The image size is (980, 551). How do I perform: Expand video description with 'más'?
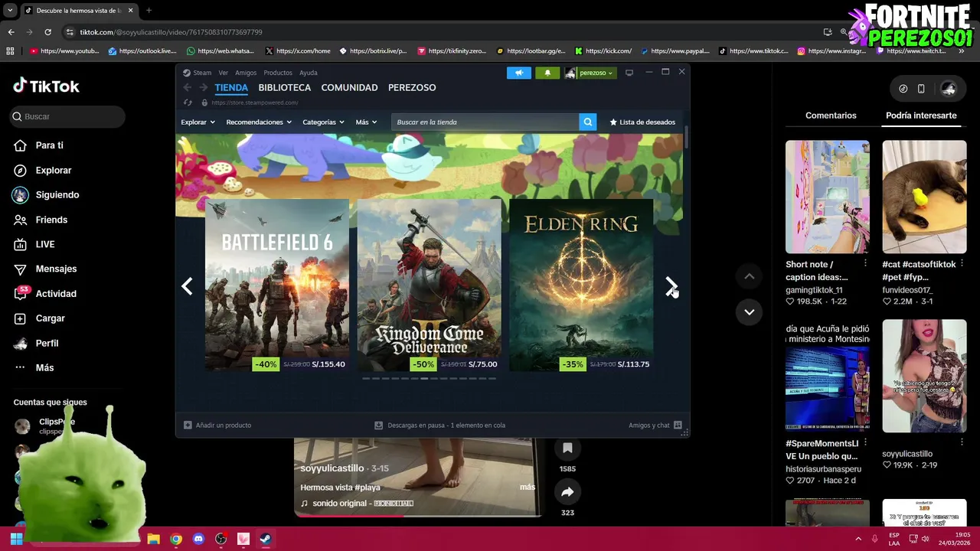[527, 487]
